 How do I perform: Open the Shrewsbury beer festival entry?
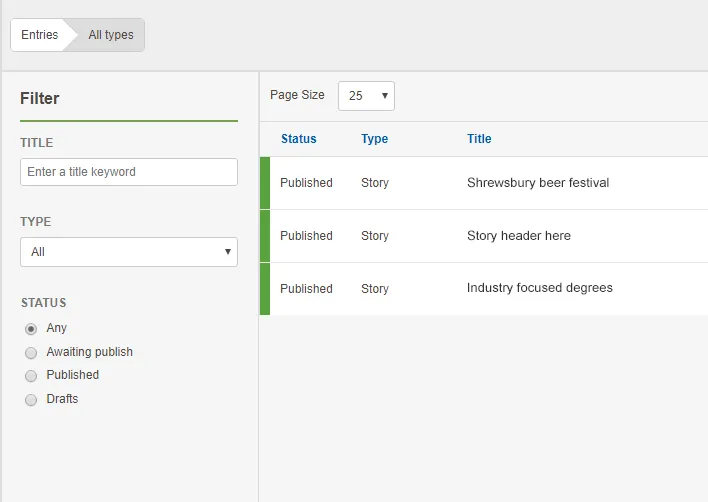pos(538,183)
